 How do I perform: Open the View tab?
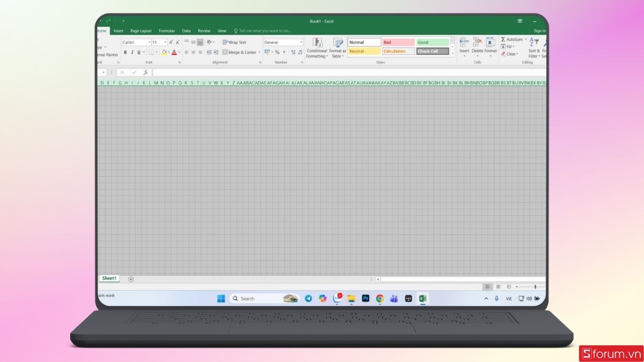tap(222, 31)
